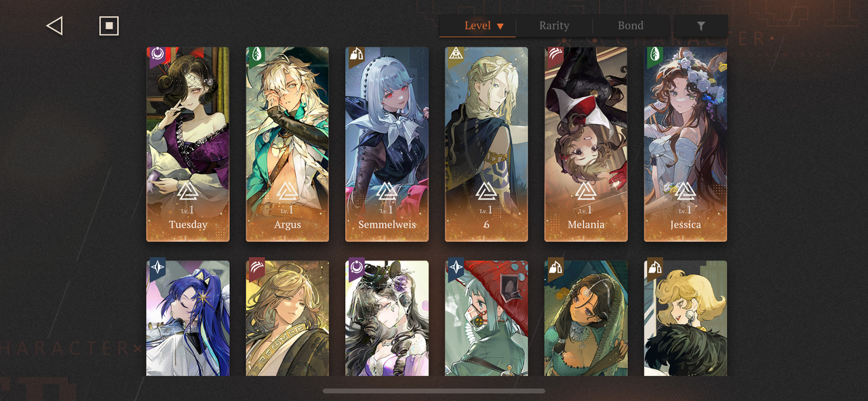Sort characters by Bond
The height and width of the screenshot is (401, 868).
[x=631, y=26]
